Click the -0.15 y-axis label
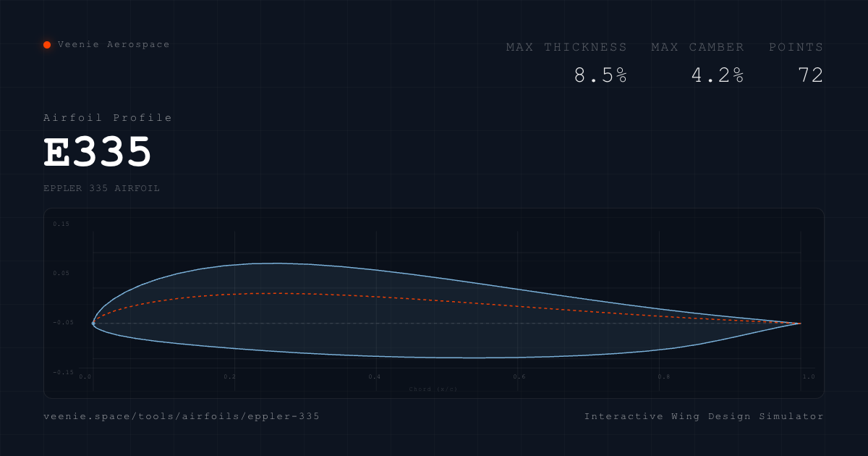Viewport: 868px width, 456px height. pyautogui.click(x=63, y=372)
